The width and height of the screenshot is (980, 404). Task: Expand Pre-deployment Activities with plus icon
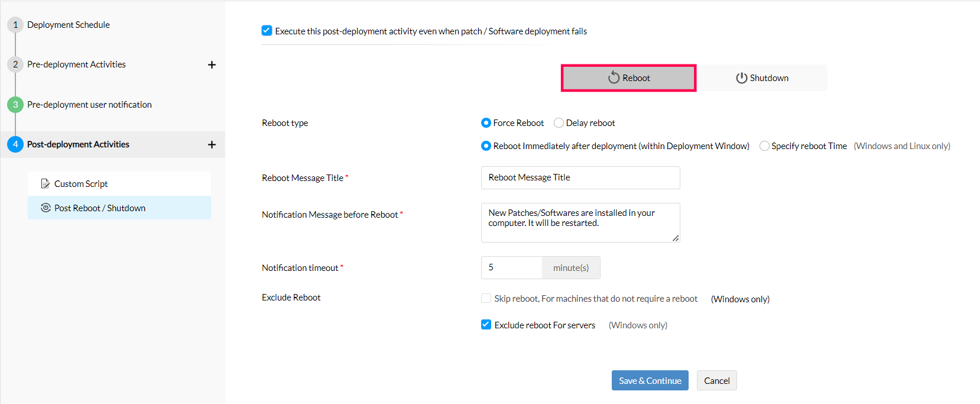click(x=212, y=65)
